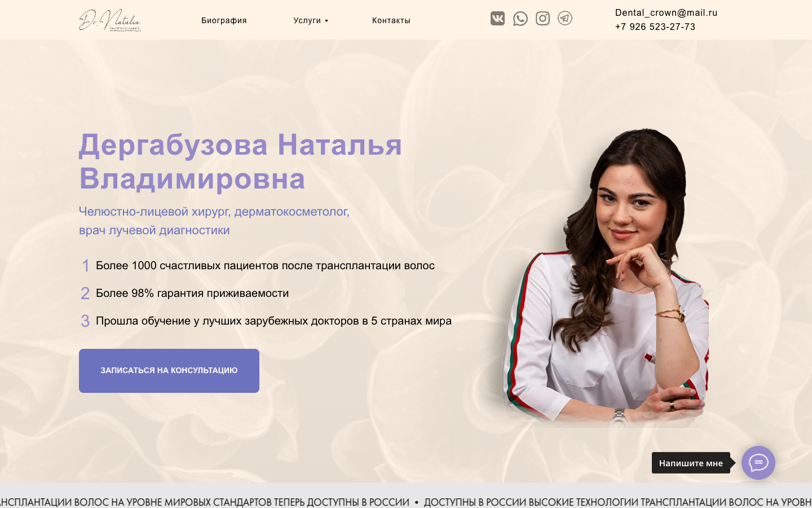The height and width of the screenshot is (508, 812).
Task: Open the Биография menu item
Action: point(224,20)
